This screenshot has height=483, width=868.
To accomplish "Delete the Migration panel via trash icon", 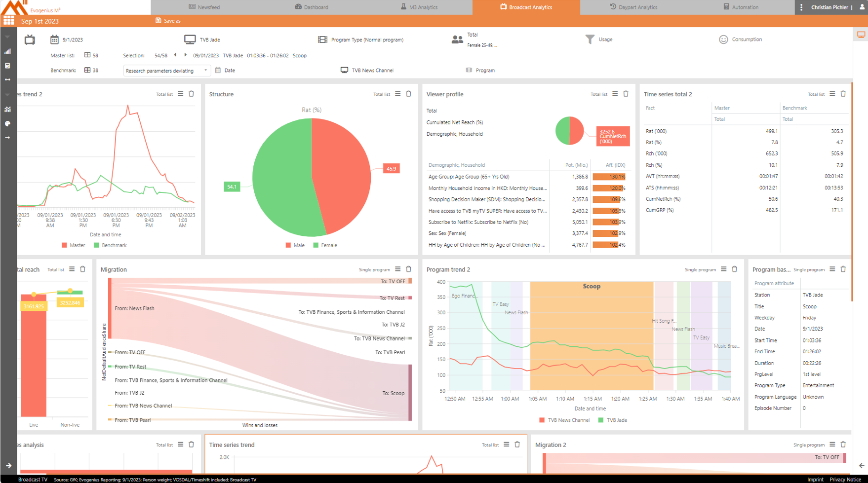I will tap(409, 269).
